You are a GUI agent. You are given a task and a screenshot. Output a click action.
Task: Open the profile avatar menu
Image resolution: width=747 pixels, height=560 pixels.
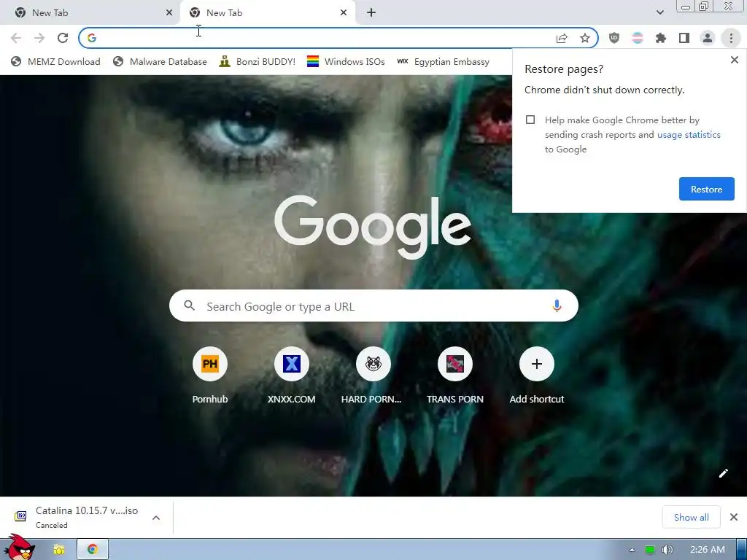(x=708, y=38)
